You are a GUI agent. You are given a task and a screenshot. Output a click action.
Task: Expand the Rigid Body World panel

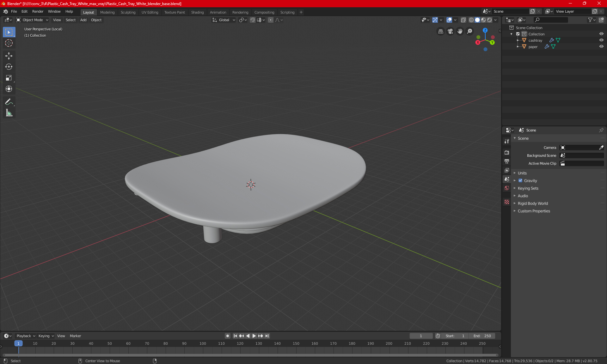(x=533, y=203)
